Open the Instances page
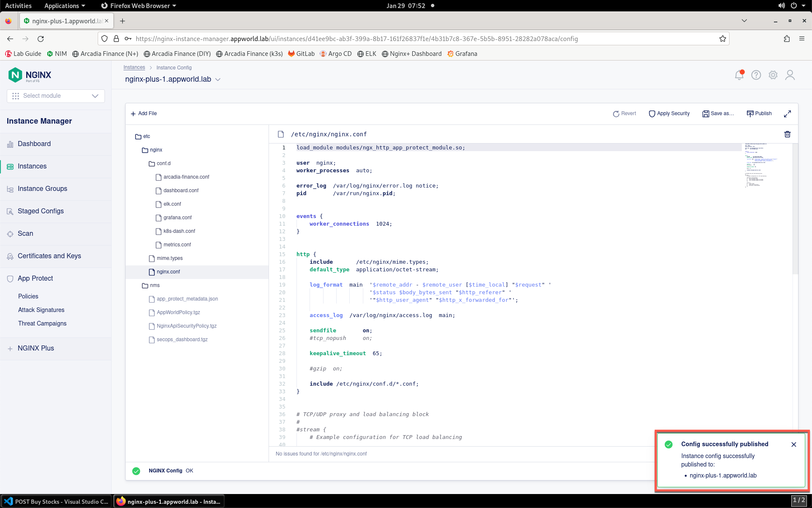 tap(32, 166)
